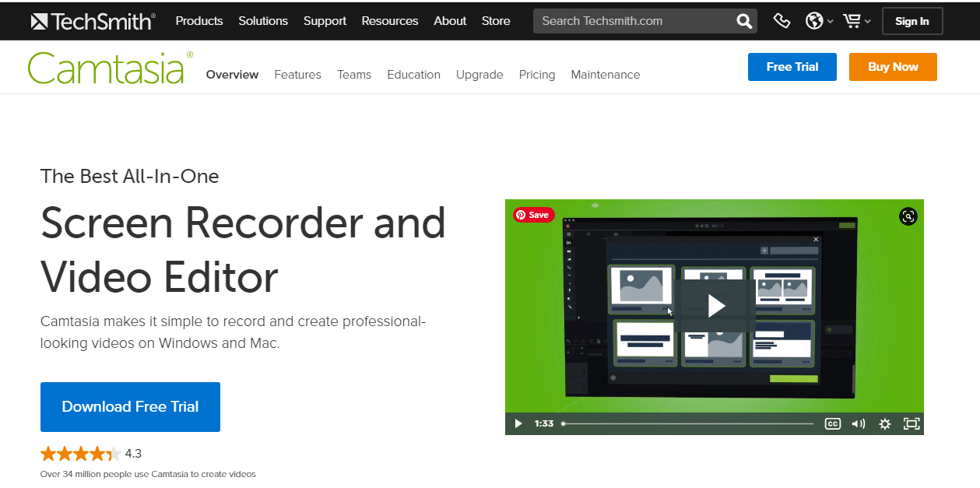
Task: Click the 1:33 video duration
Action: click(x=544, y=423)
